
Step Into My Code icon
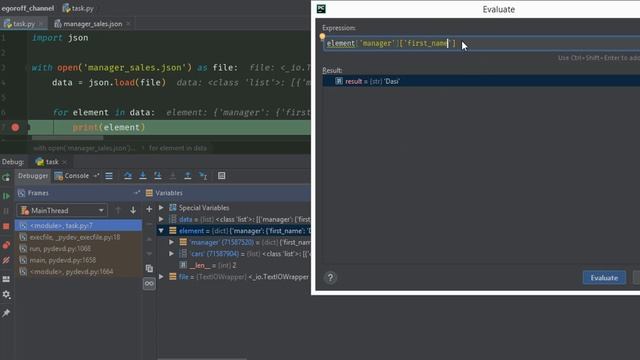158,176
